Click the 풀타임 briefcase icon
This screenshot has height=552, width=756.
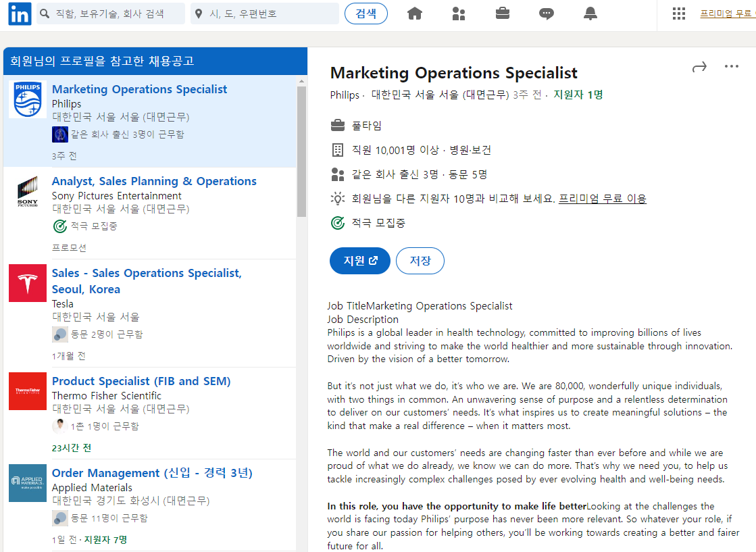click(338, 126)
